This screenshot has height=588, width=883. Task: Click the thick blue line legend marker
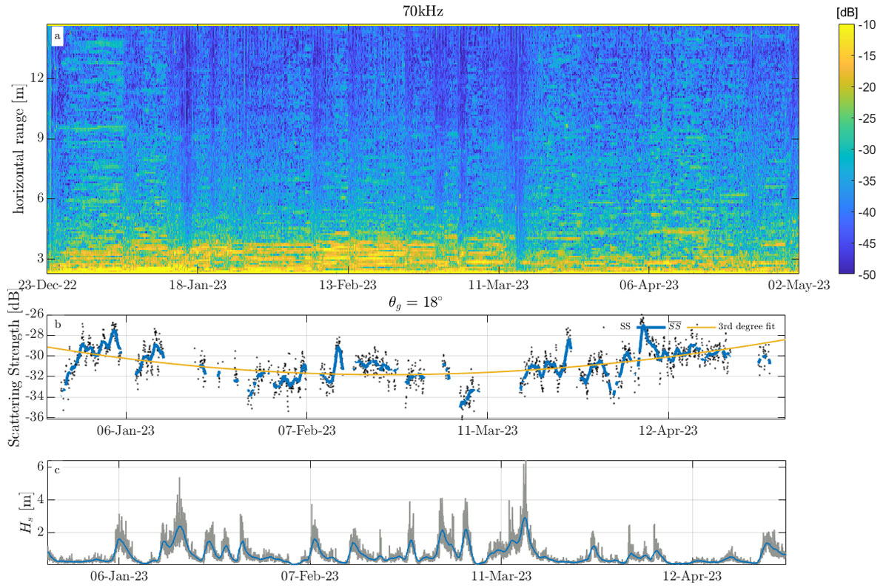pyautogui.click(x=651, y=326)
